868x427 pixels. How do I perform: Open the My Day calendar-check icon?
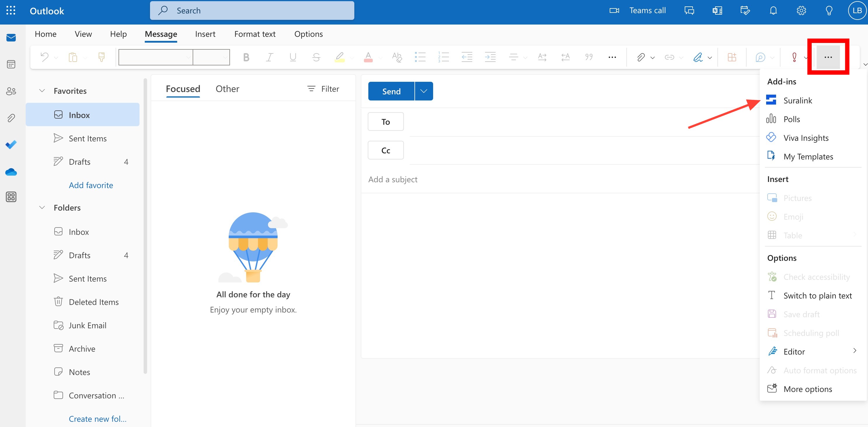click(x=745, y=11)
